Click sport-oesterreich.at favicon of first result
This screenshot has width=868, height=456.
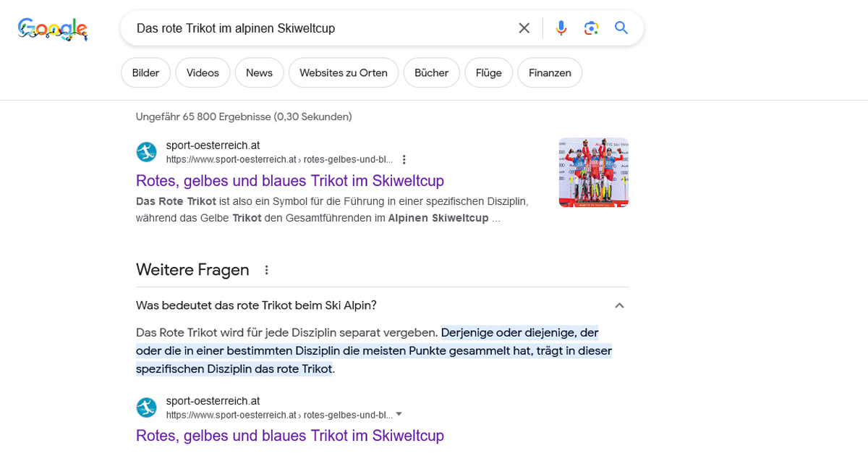[x=147, y=152]
